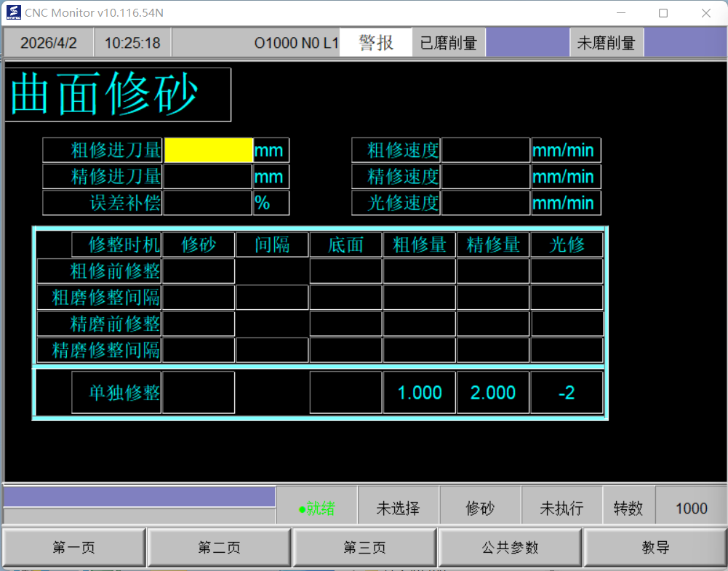
Task: Open the 公共参数 settings page
Action: [x=510, y=548]
